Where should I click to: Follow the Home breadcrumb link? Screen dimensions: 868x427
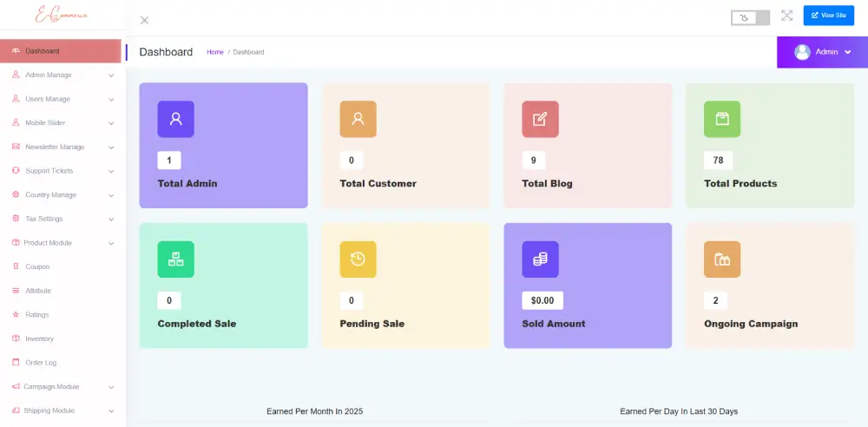tap(214, 52)
